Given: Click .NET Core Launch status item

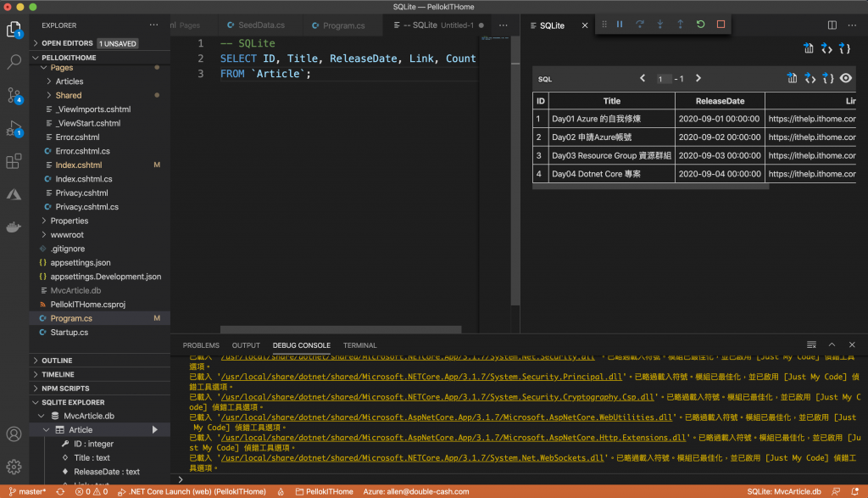Looking at the screenshot, I should pos(192,491).
